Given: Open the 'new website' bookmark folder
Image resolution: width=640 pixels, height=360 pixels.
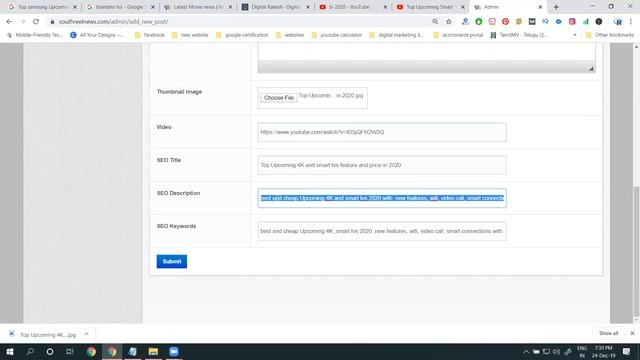Looking at the screenshot, I should 190,35.
